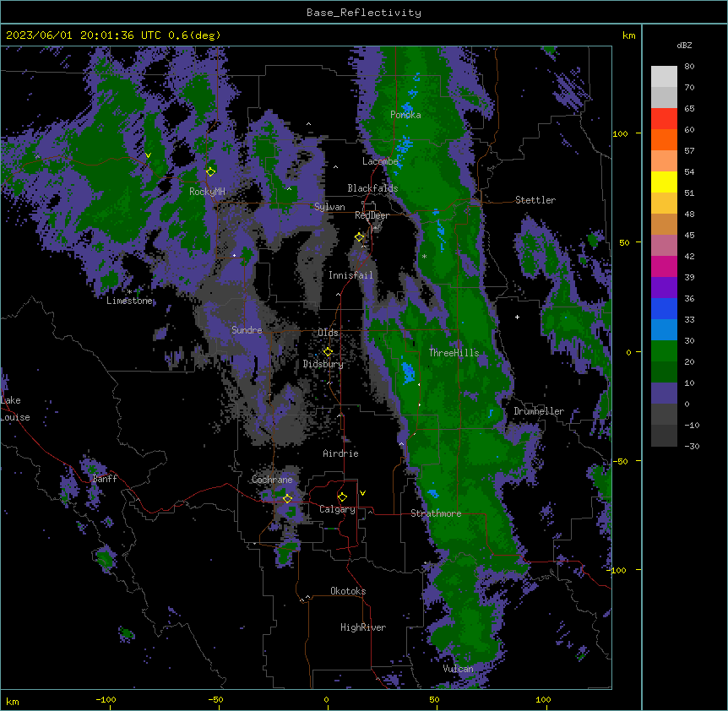Click the asterisk marker above Limestone

point(129,292)
